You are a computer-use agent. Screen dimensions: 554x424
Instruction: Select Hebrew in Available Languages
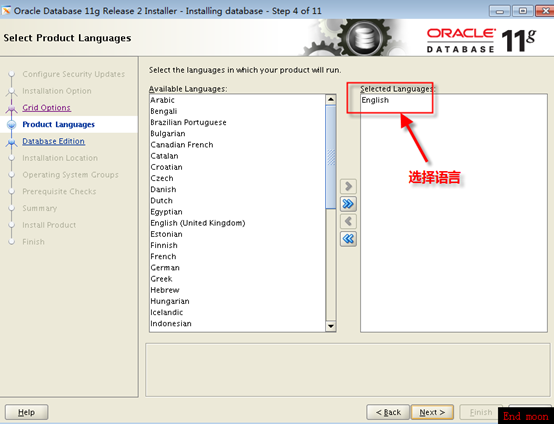[x=237, y=290]
